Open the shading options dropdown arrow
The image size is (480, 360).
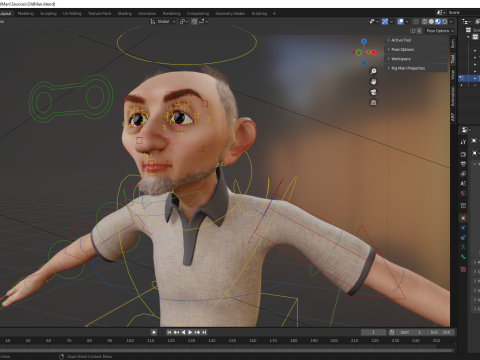[x=451, y=22]
